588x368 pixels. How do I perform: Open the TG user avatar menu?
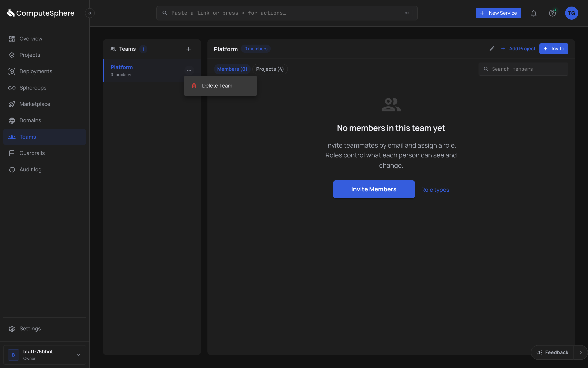pyautogui.click(x=571, y=13)
